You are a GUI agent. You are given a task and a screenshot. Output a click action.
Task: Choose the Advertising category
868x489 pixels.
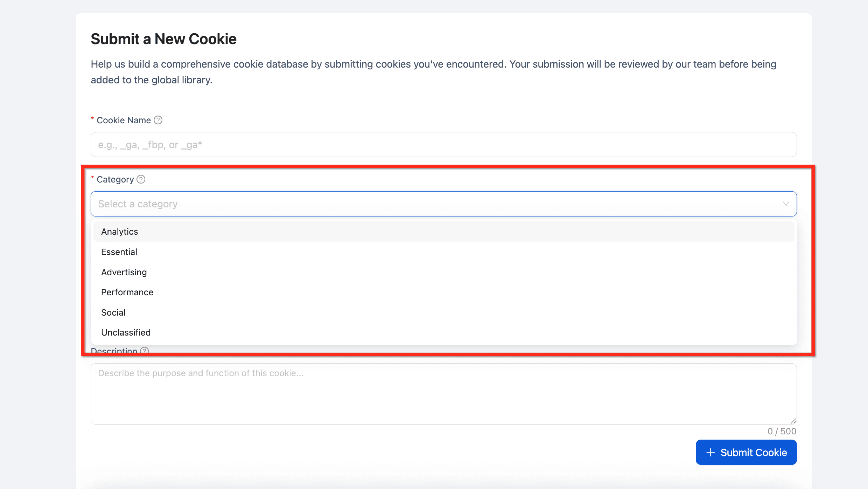click(124, 272)
